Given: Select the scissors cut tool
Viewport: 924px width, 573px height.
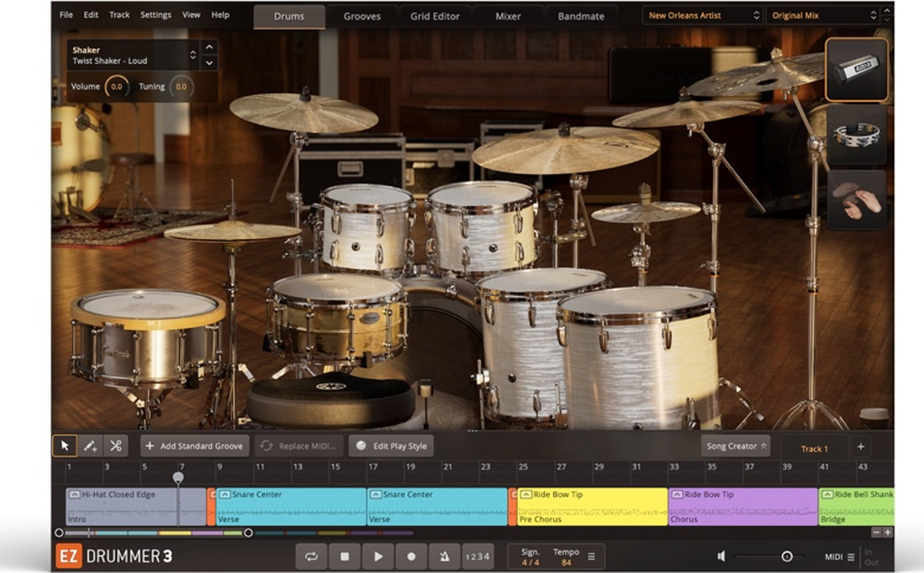Looking at the screenshot, I should coord(115,446).
